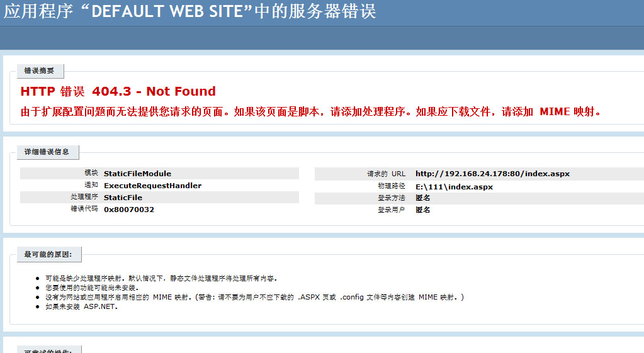Click the 匿名 value beside 登录方法
Image resolution: width=644 pixels, height=353 pixels.
422,198
